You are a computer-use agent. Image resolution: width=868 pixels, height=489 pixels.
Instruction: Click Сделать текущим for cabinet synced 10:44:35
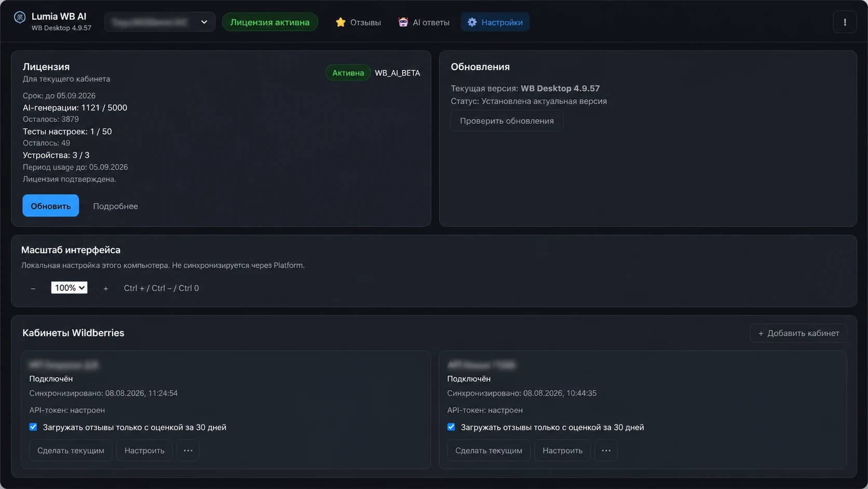pos(489,451)
